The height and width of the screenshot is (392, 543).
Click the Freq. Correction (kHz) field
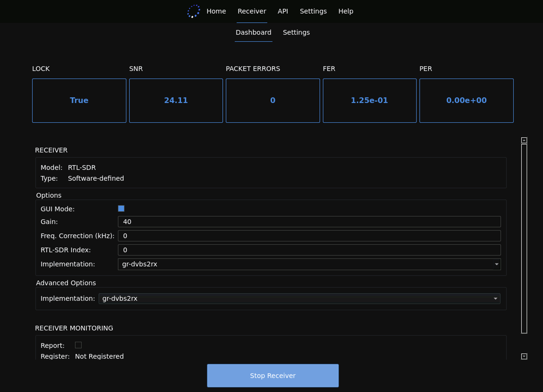tap(309, 236)
